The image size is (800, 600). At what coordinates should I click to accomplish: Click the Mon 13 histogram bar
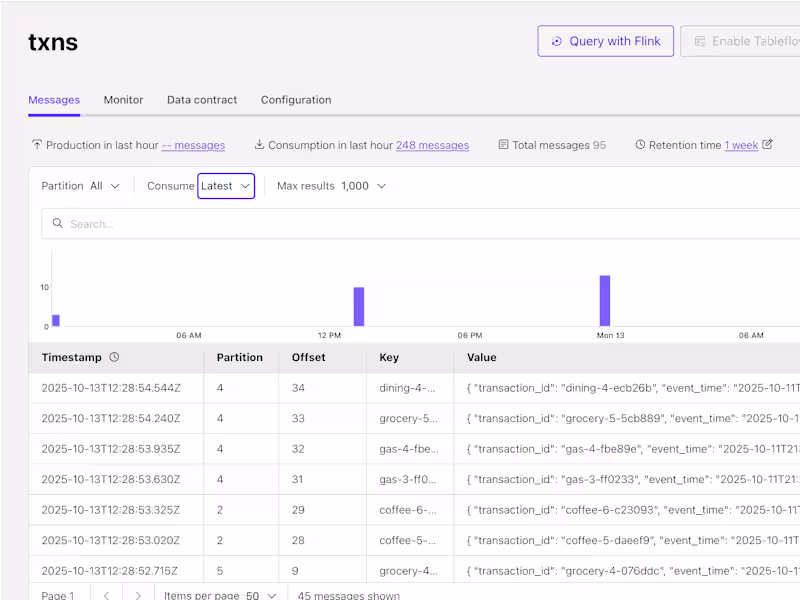pos(605,301)
